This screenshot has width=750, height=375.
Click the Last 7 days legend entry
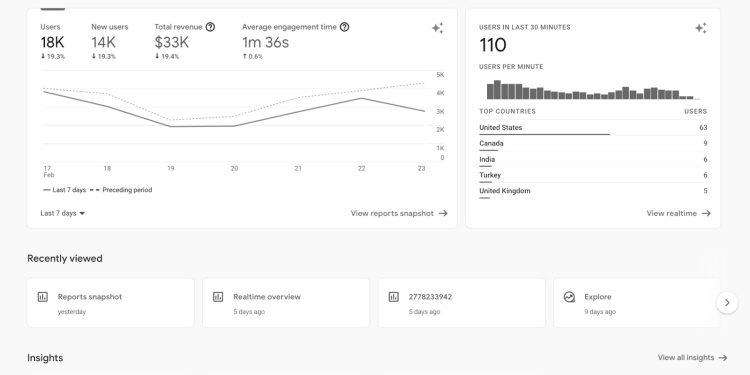65,190
